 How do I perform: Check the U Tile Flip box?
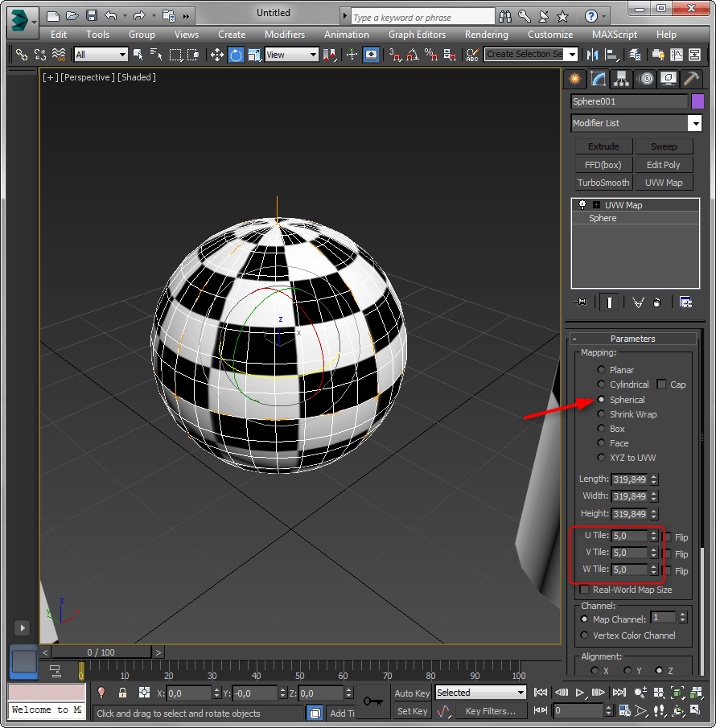[x=667, y=537]
